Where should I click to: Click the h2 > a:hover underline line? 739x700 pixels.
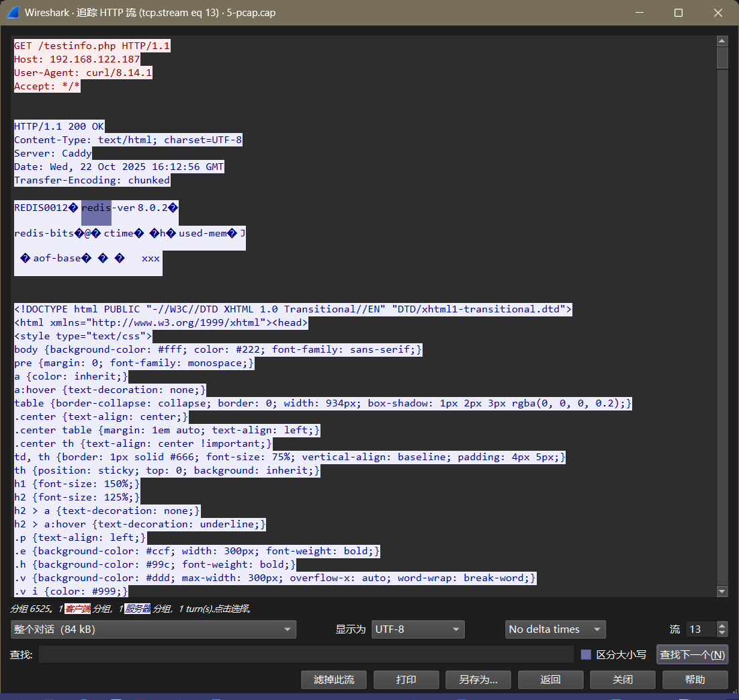point(140,524)
